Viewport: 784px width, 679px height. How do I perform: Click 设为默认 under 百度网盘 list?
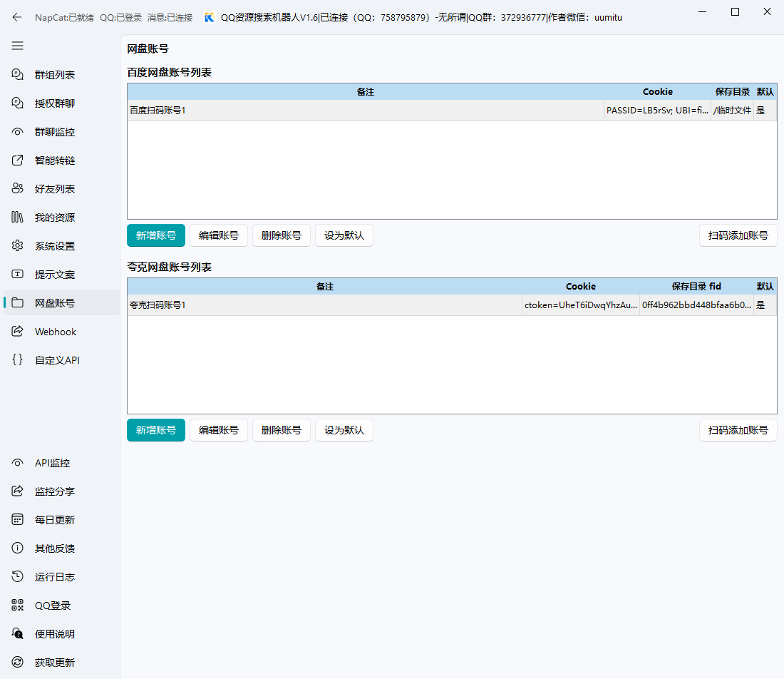pos(344,235)
